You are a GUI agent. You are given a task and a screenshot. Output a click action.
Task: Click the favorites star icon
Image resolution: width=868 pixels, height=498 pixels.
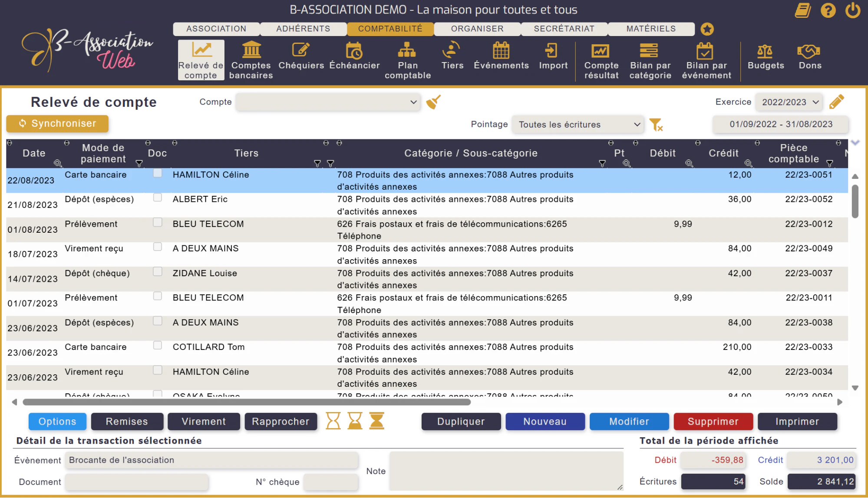[x=707, y=29]
